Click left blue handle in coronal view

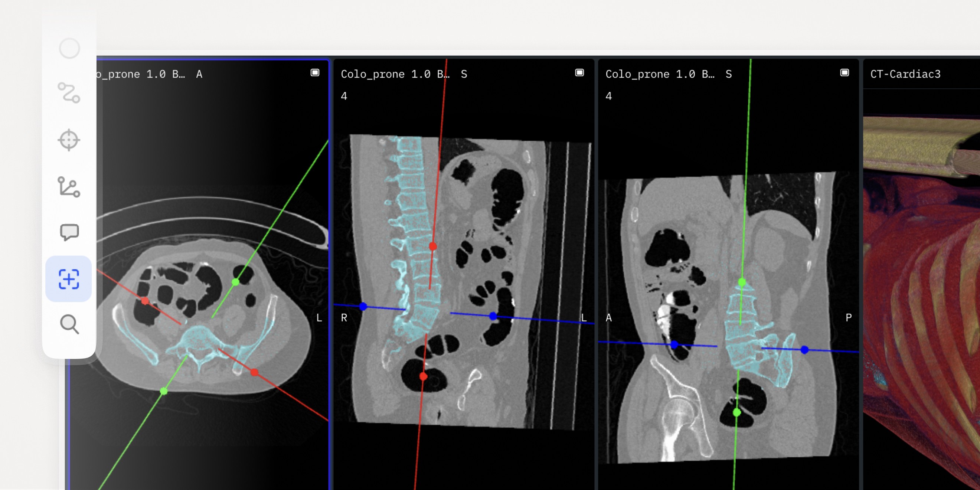point(363,306)
